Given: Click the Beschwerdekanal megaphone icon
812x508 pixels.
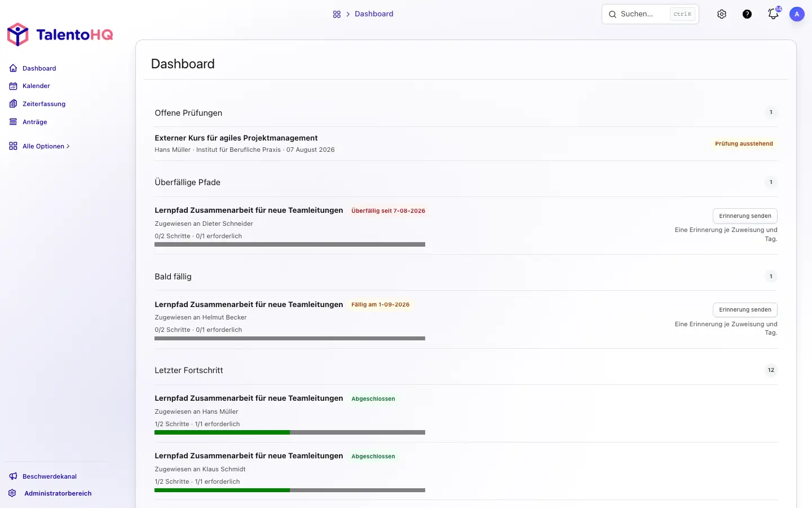Looking at the screenshot, I should (x=13, y=476).
